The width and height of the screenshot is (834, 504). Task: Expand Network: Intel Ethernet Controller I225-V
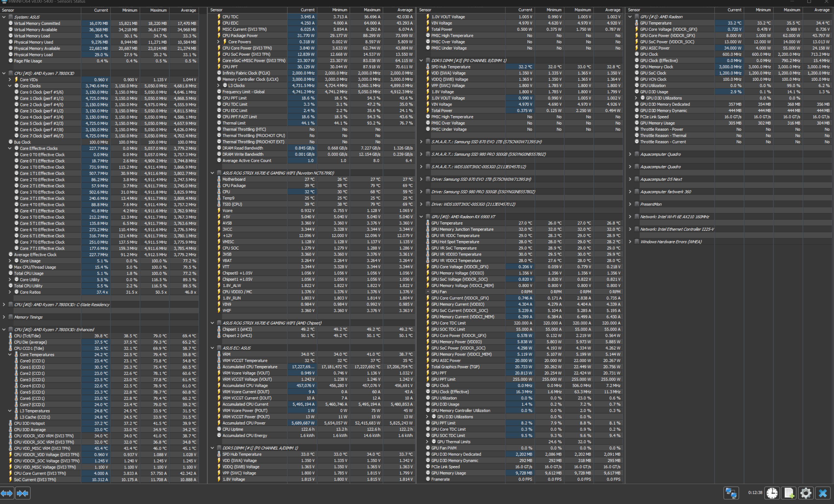(630, 229)
